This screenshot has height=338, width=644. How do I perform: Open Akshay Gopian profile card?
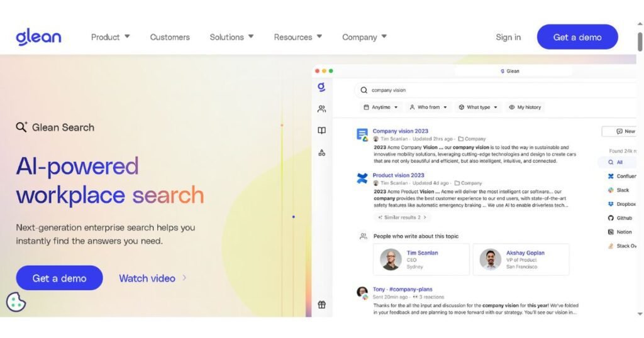tap(521, 259)
